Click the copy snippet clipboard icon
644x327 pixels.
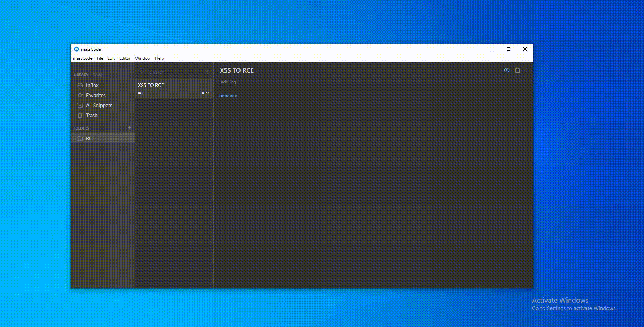coord(517,70)
